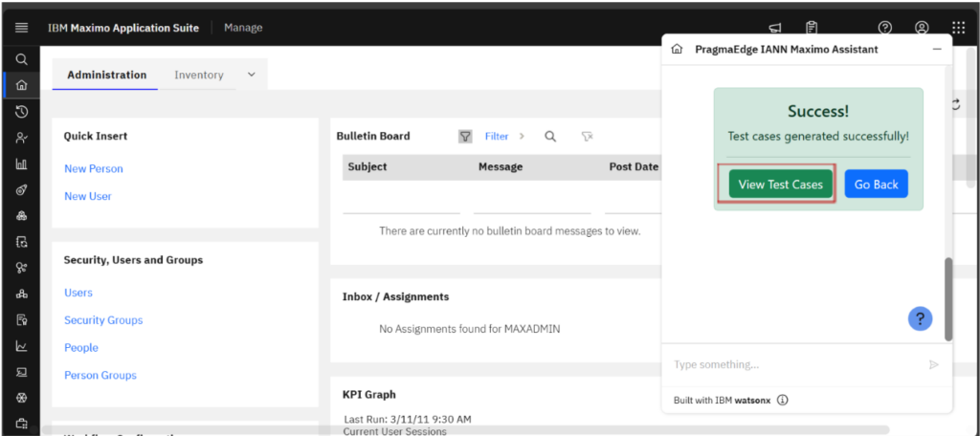
Task: Click the Message column header
Action: pyautogui.click(x=501, y=166)
